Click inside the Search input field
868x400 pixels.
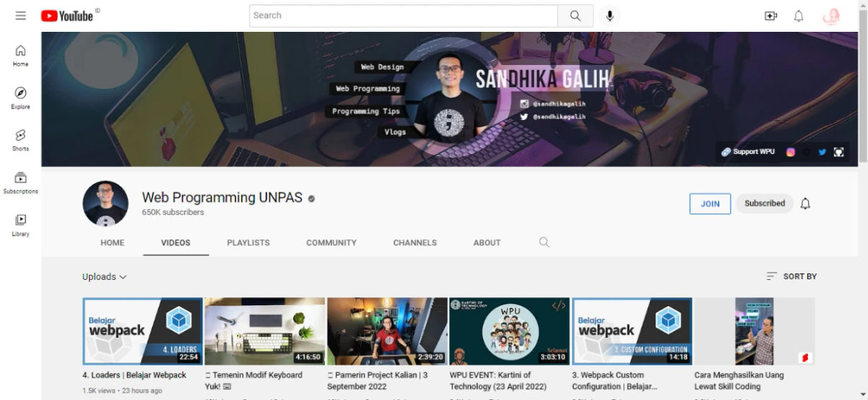[404, 16]
